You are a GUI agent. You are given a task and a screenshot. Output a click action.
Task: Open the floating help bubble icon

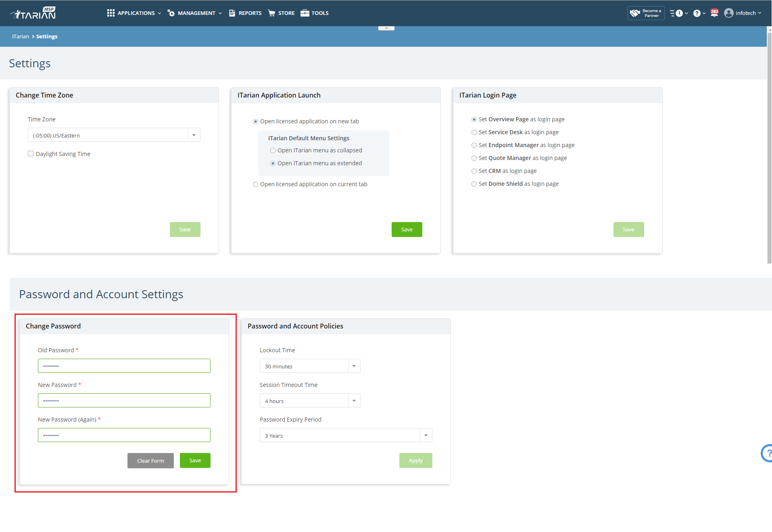point(766,453)
